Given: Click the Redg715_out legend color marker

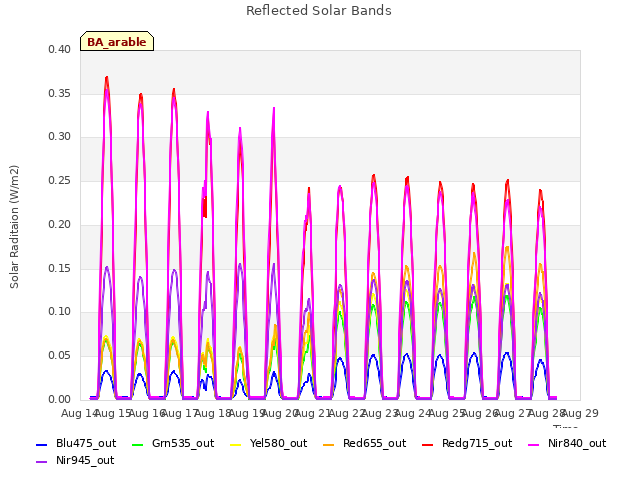Looking at the screenshot, I should 427,444.
